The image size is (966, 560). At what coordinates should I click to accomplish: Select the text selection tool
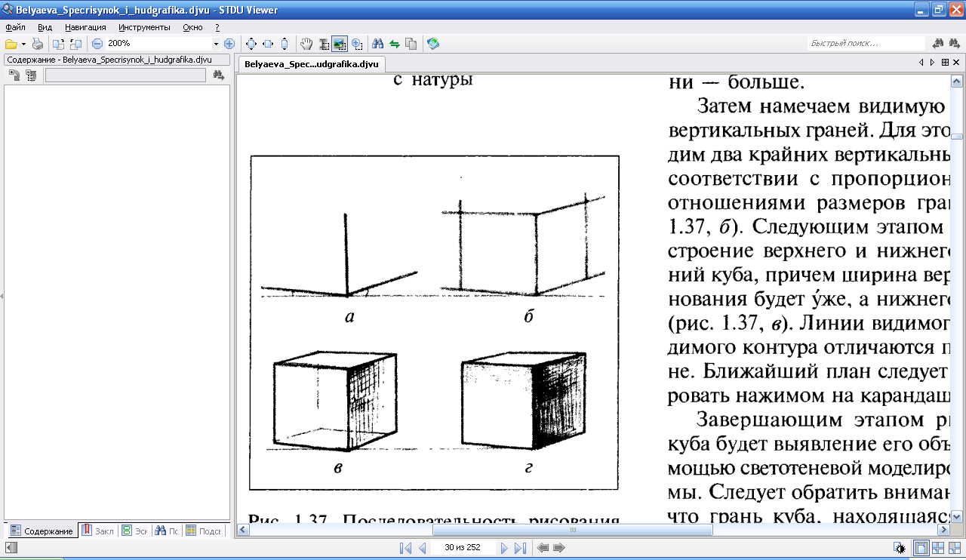323,44
